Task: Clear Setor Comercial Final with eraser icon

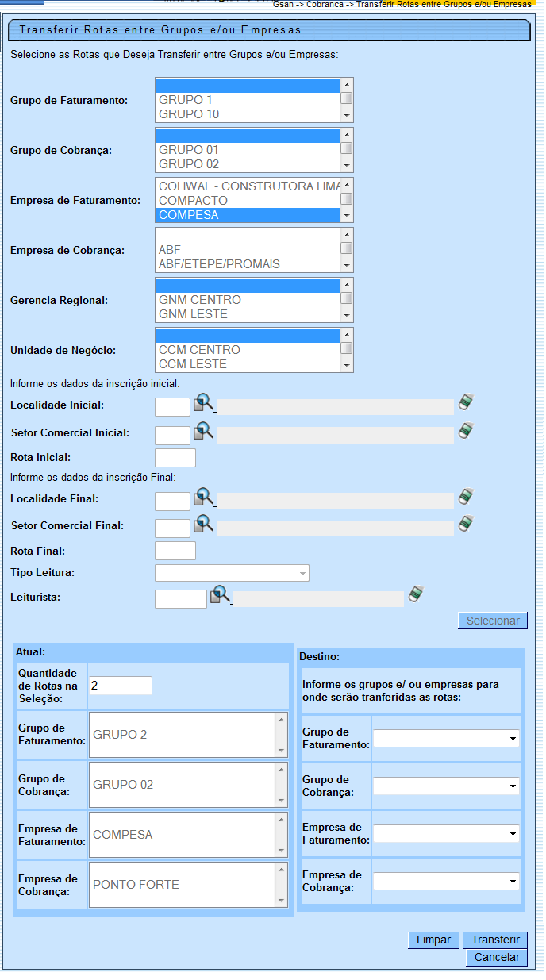Action: 466,524
